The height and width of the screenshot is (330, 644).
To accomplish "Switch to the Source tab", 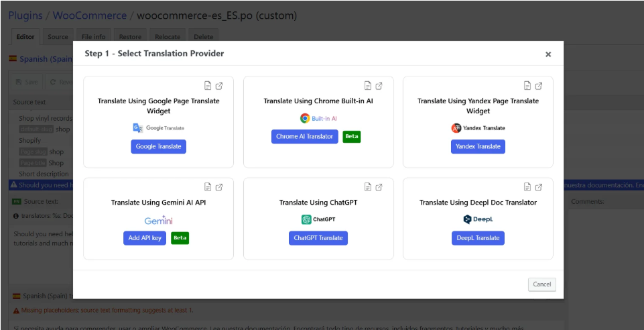I will point(58,37).
